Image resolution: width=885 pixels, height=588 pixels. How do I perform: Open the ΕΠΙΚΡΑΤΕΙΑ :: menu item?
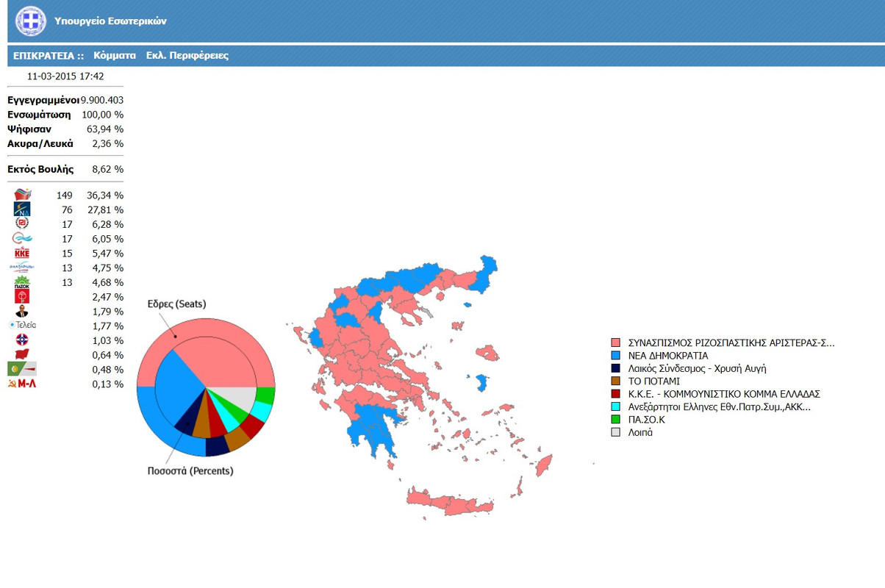pos(49,56)
